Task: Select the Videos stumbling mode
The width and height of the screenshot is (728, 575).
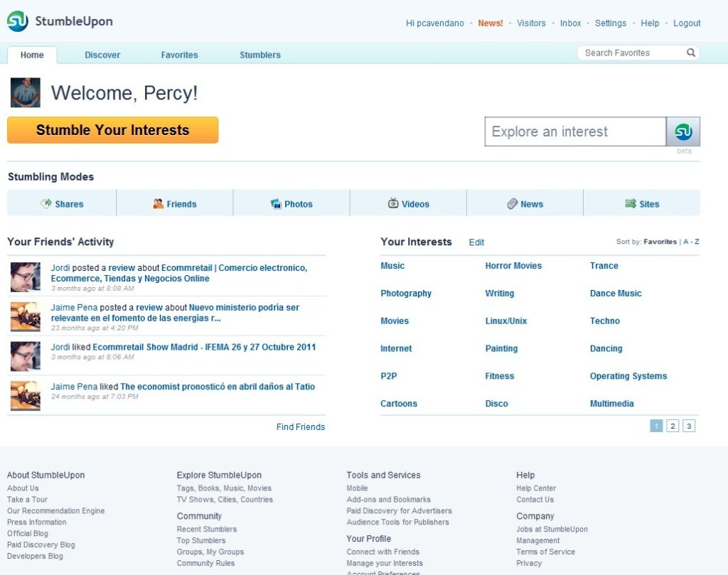Action: 409,204
